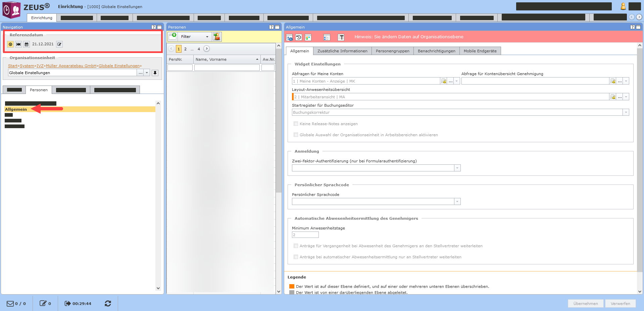Go to page 2 in Personen list

[x=185, y=49]
